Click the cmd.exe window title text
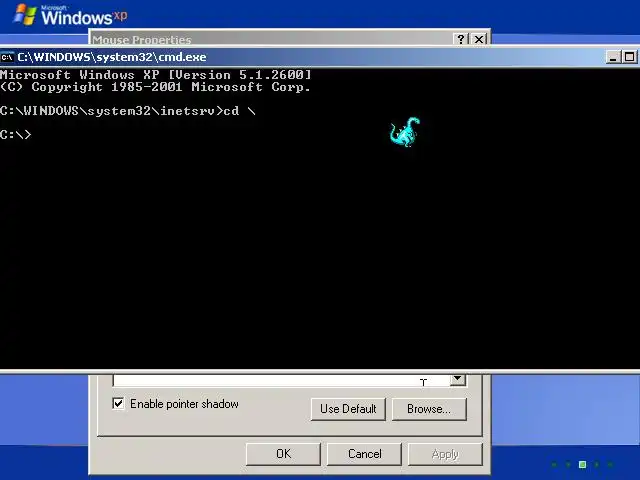Image resolution: width=640 pixels, height=480 pixels. coord(112,57)
